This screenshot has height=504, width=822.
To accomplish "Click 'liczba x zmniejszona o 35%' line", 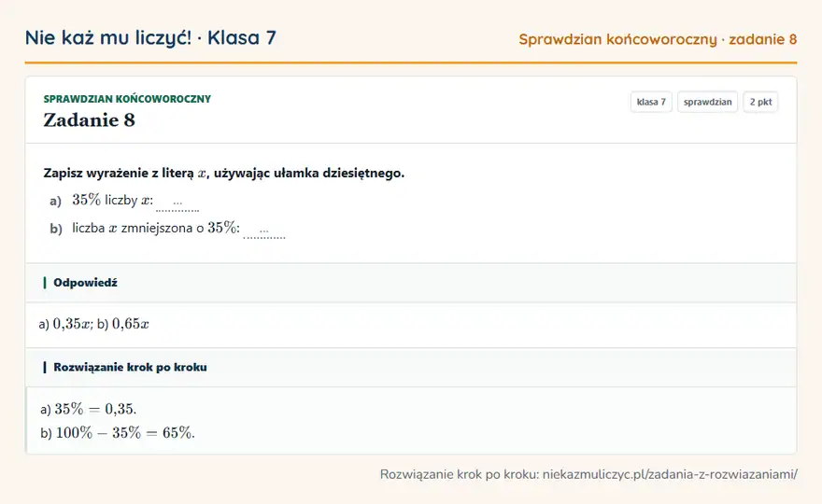I will tap(156, 228).
